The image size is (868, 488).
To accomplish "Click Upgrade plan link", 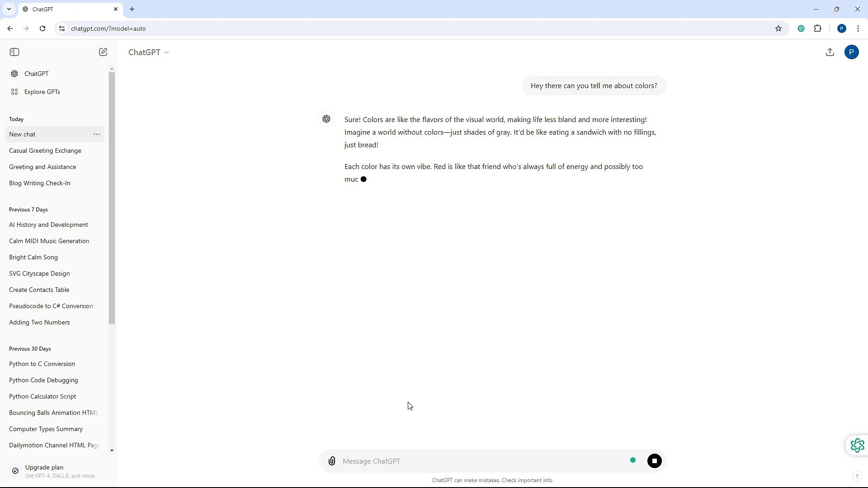I will coord(44,468).
